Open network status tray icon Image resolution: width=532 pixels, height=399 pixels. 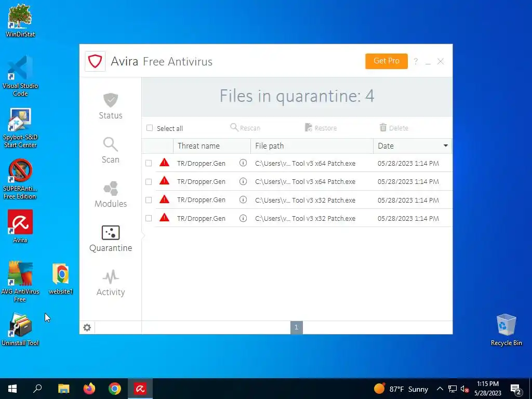pyautogui.click(x=453, y=389)
